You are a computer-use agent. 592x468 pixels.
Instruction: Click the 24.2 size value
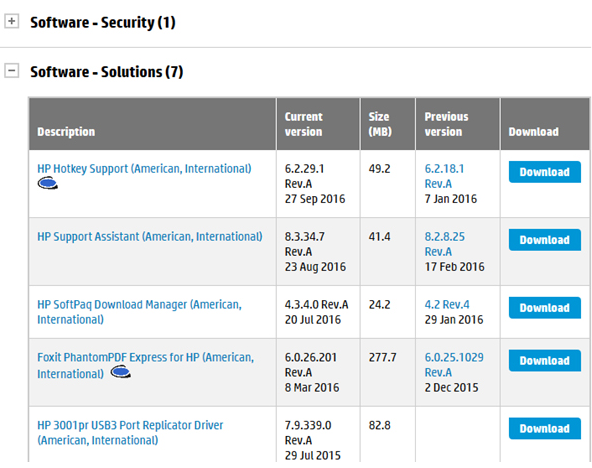click(379, 305)
